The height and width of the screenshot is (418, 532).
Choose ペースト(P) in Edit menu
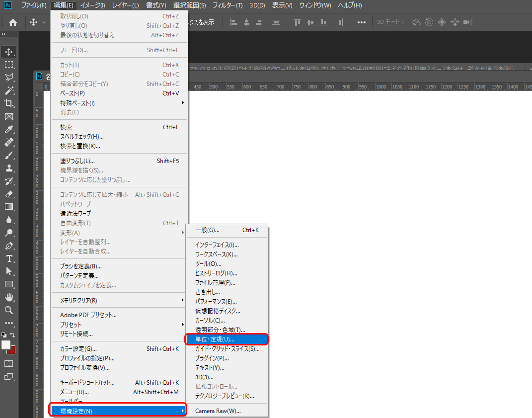pyautogui.click(x=119, y=93)
